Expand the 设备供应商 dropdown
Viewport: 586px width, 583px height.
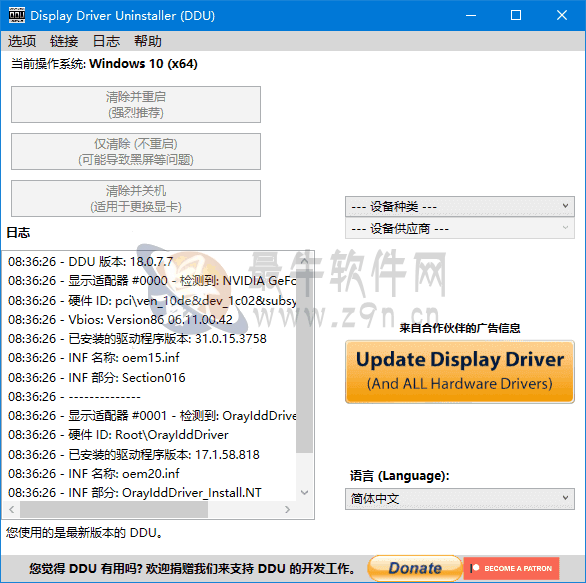tap(460, 228)
